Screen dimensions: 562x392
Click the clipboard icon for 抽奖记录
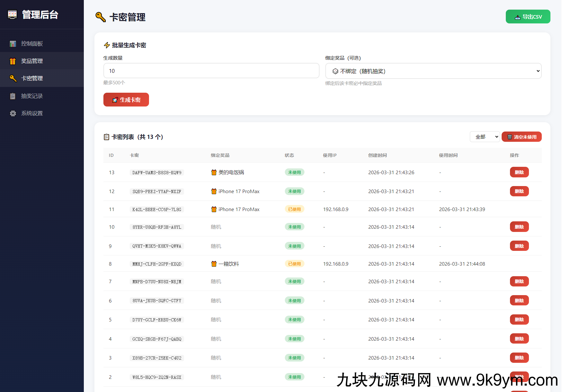coord(13,96)
